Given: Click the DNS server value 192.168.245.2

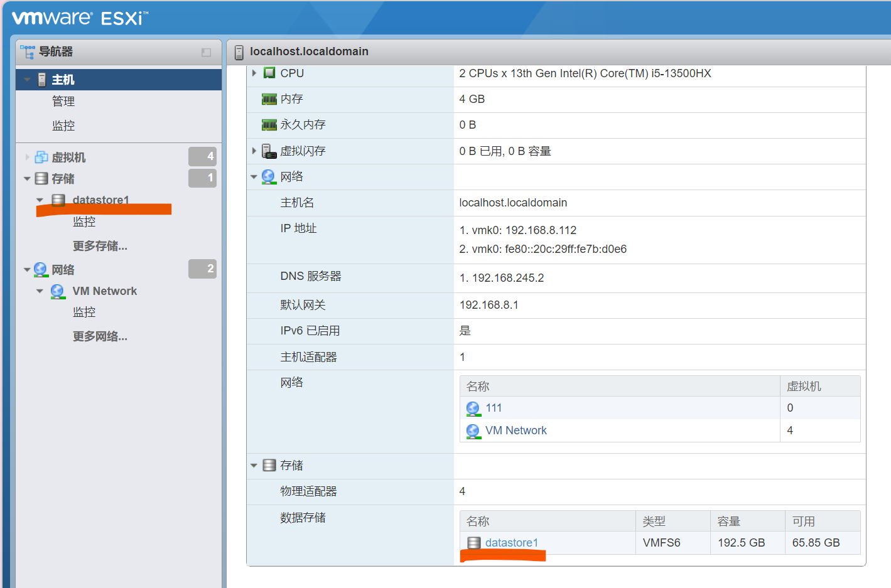Looking at the screenshot, I should point(508,278).
